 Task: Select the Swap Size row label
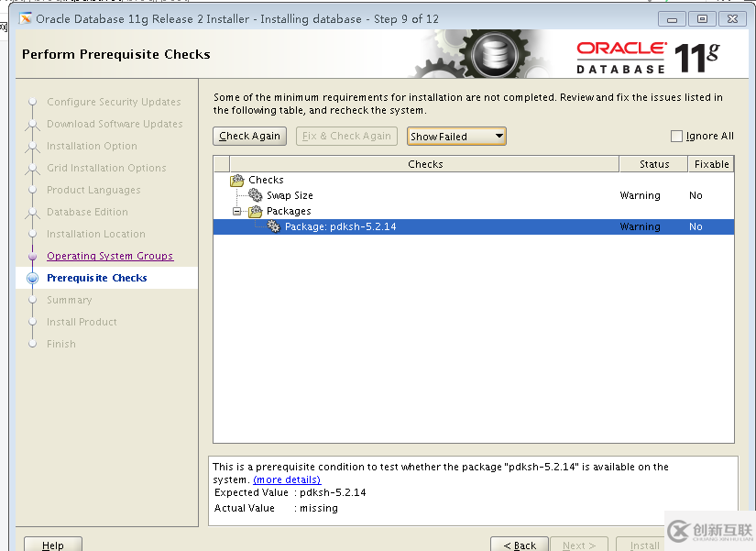tap(290, 195)
